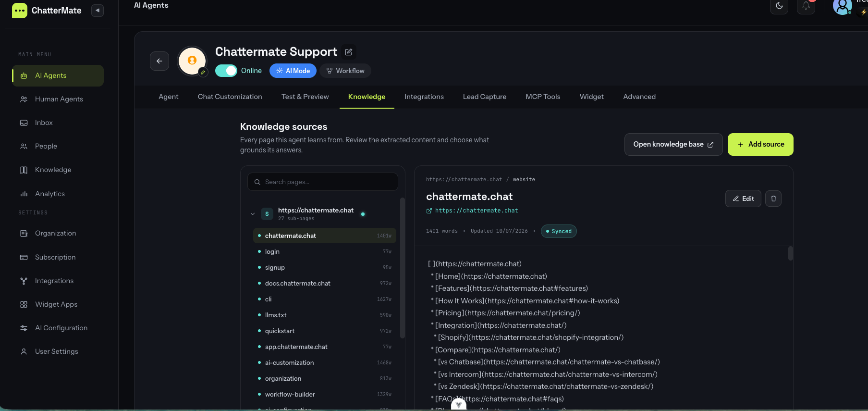Open the Lead Capture tab
868x411 pixels.
coord(485,97)
